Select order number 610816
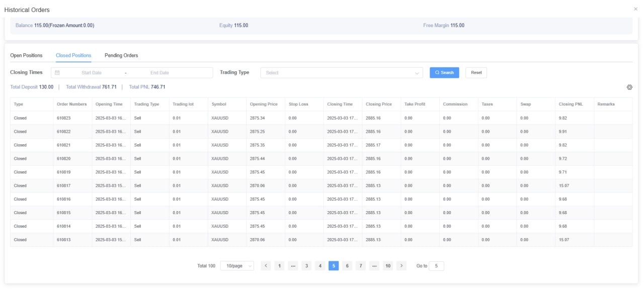The image size is (644, 293). tap(63, 200)
